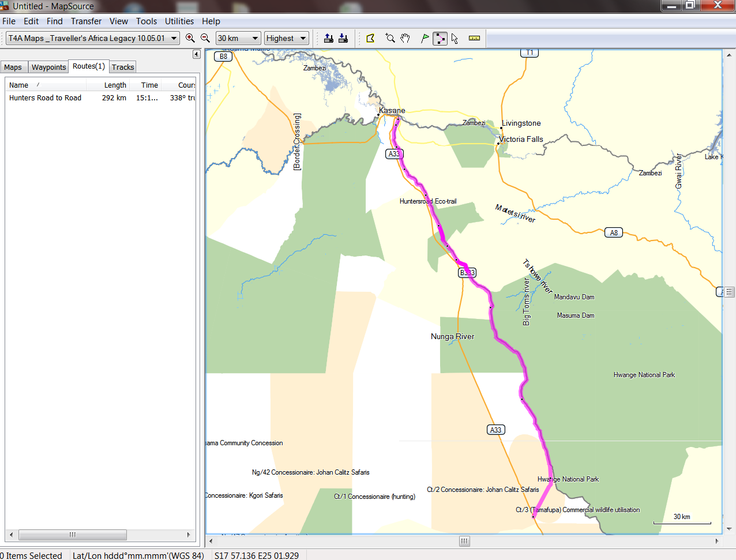Select the Waypoint flag tool
Image resolution: width=736 pixels, height=560 pixels.
pos(425,39)
